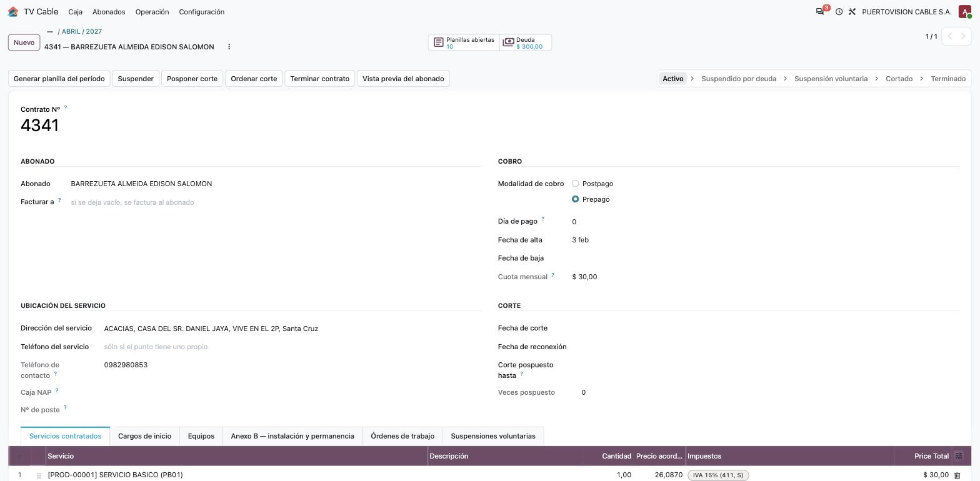Open the user avatar menu
The image size is (980, 481).
(x=964, y=12)
